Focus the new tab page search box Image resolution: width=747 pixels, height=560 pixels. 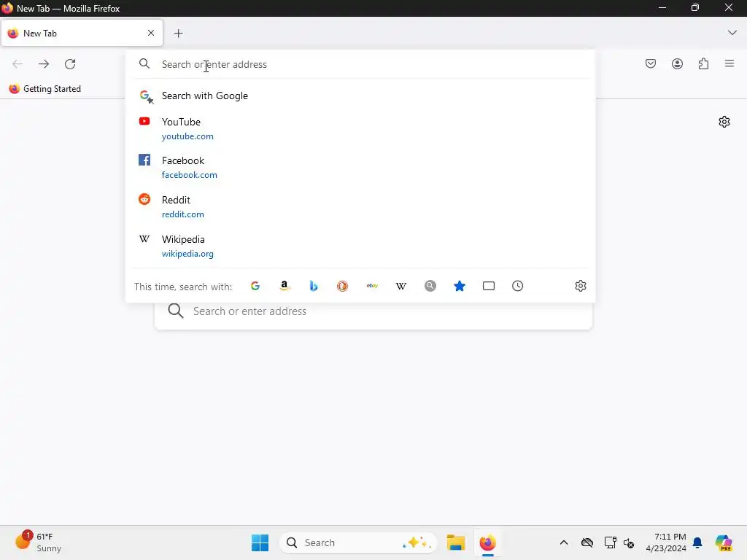(x=373, y=311)
